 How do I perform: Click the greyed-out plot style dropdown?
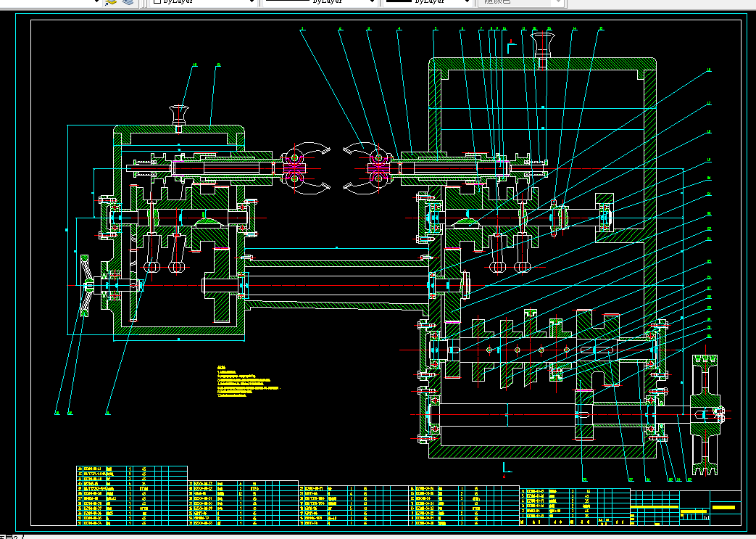[520, 2]
